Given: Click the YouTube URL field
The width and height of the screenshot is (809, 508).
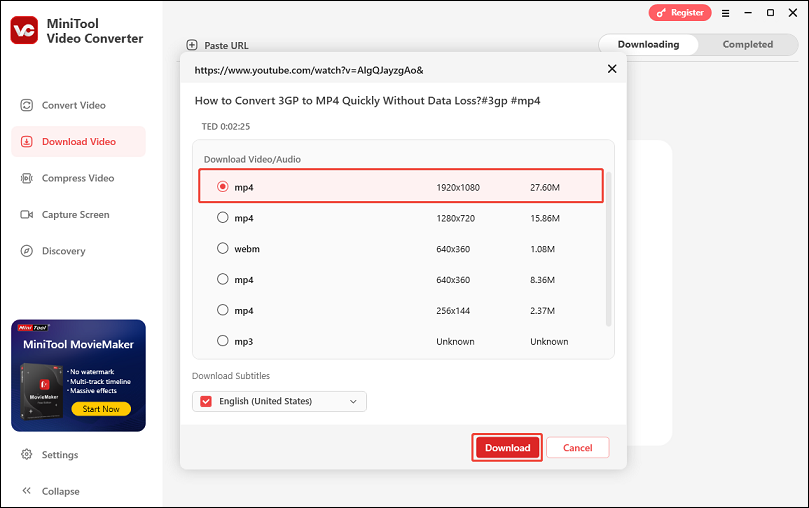Looking at the screenshot, I should click(309, 70).
